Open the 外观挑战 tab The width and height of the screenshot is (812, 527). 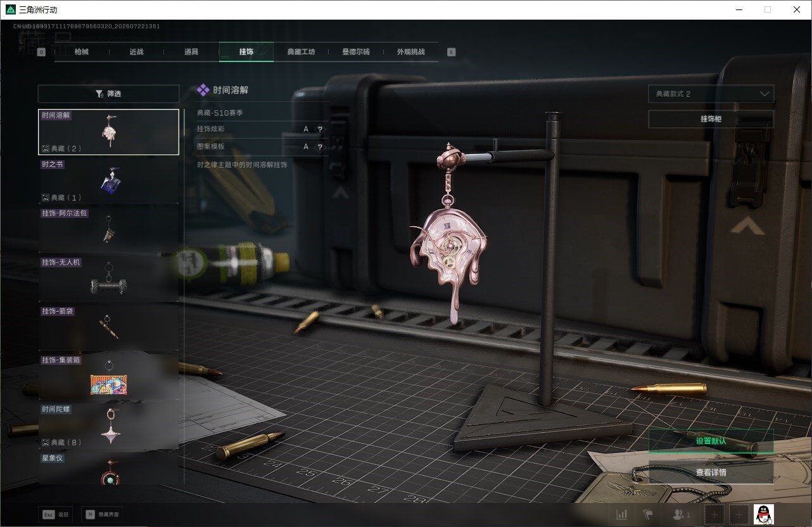click(410, 52)
